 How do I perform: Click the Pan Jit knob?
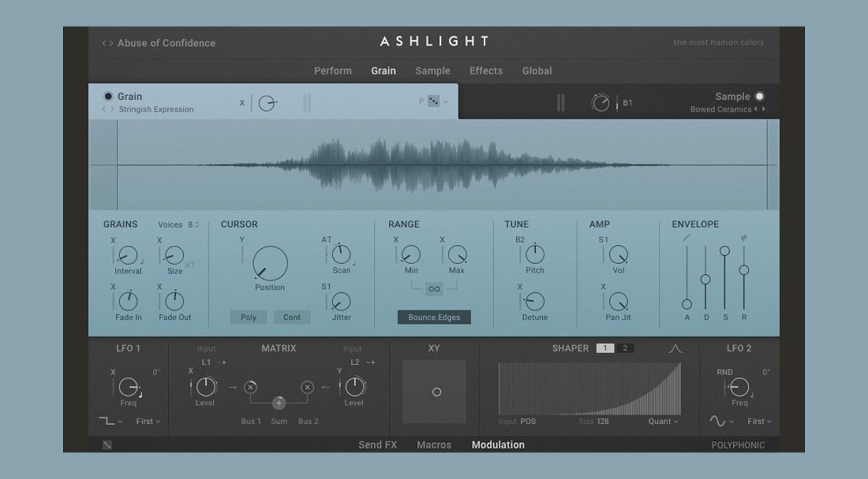pyautogui.click(x=618, y=301)
